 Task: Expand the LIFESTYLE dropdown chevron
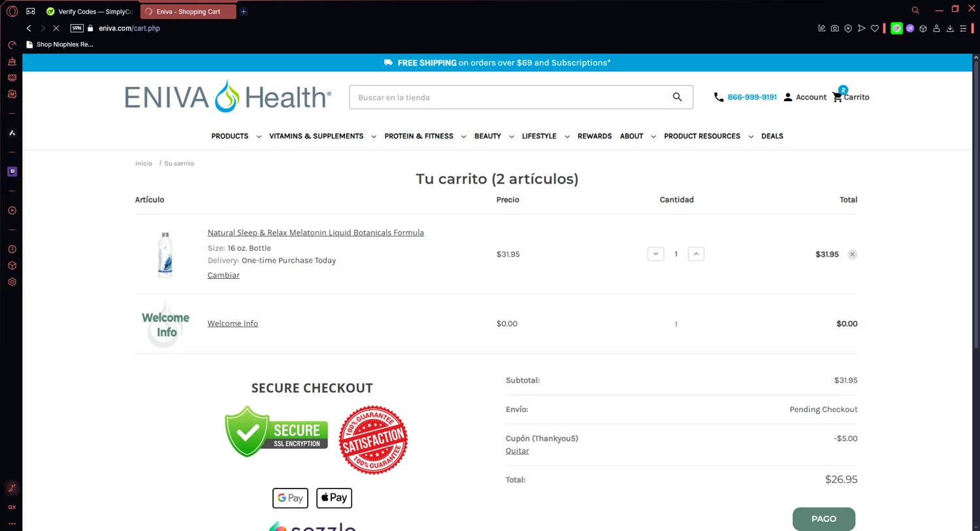(567, 137)
